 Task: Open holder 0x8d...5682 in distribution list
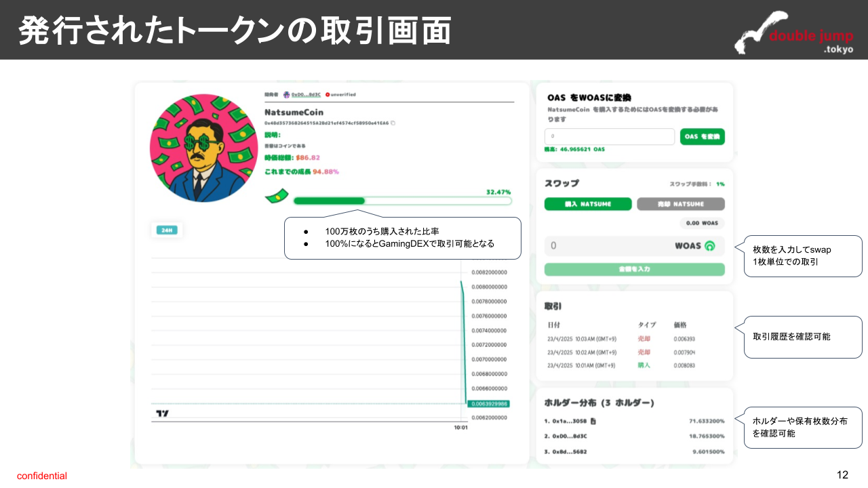(x=570, y=451)
